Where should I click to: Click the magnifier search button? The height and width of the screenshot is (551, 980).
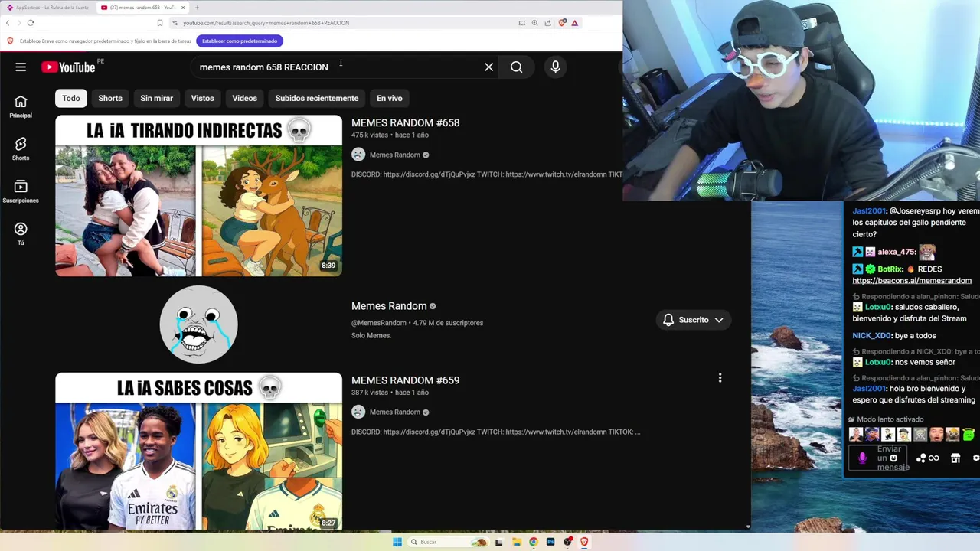tap(517, 67)
